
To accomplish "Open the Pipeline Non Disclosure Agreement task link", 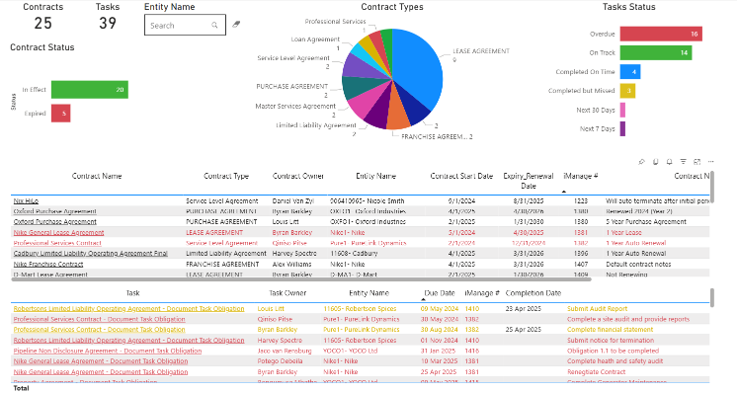I will pos(108,351).
